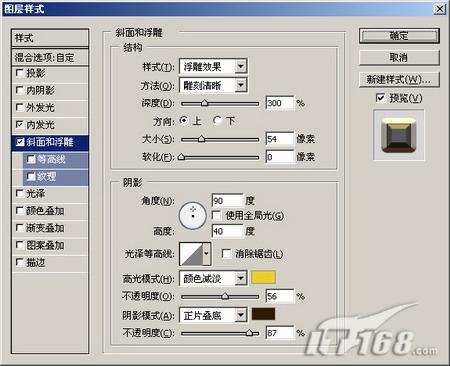The width and height of the screenshot is (450, 366).
Task: Close the 图层样式 dialog window
Action: pos(440,9)
